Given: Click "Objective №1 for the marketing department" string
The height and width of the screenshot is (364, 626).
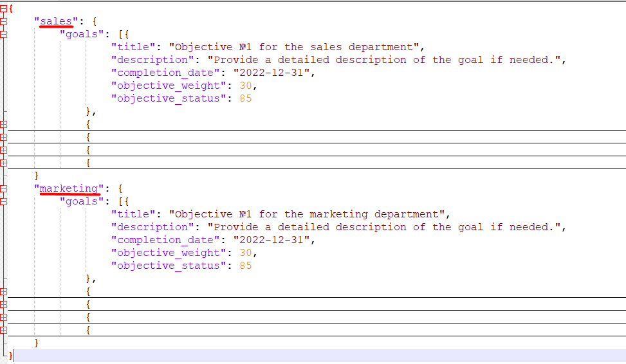Looking at the screenshot, I should coord(307,214).
